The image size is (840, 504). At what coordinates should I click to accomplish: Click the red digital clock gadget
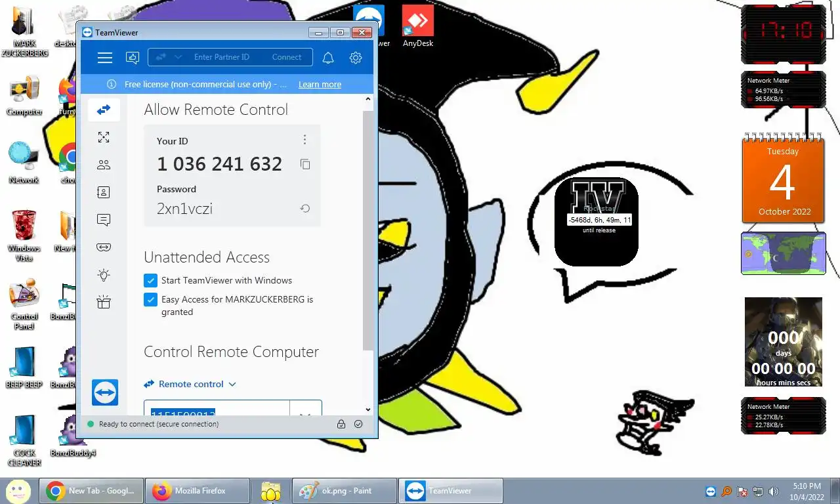(x=783, y=34)
